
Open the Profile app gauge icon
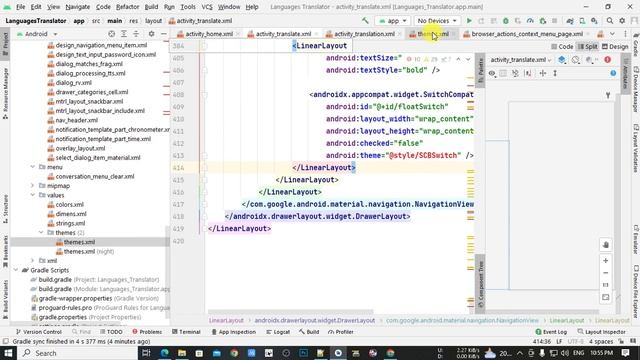pos(530,20)
